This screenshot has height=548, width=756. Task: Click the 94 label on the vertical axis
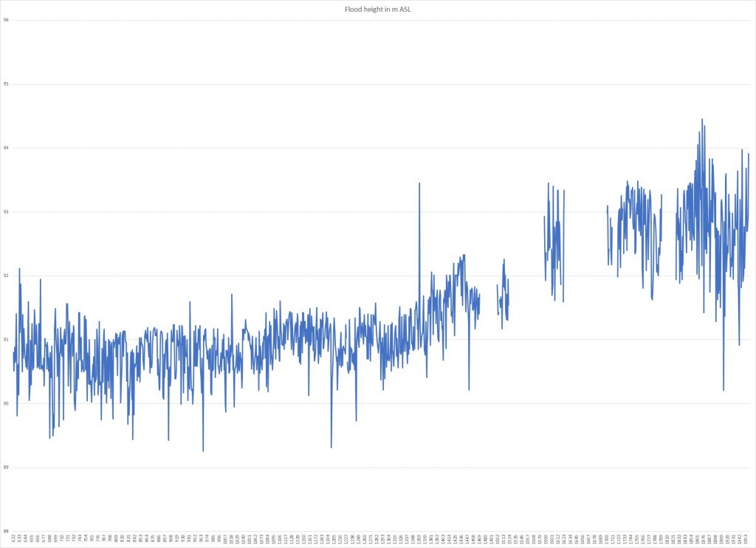[6, 148]
